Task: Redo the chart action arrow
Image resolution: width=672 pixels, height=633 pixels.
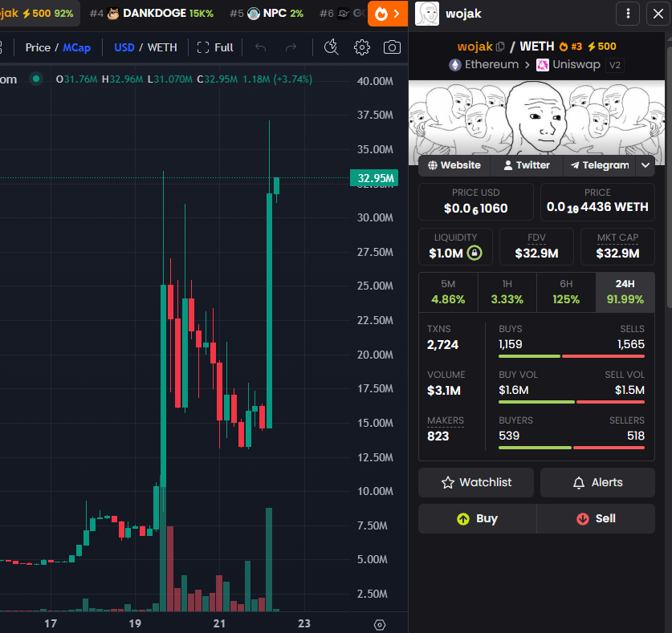Action: 291,47
